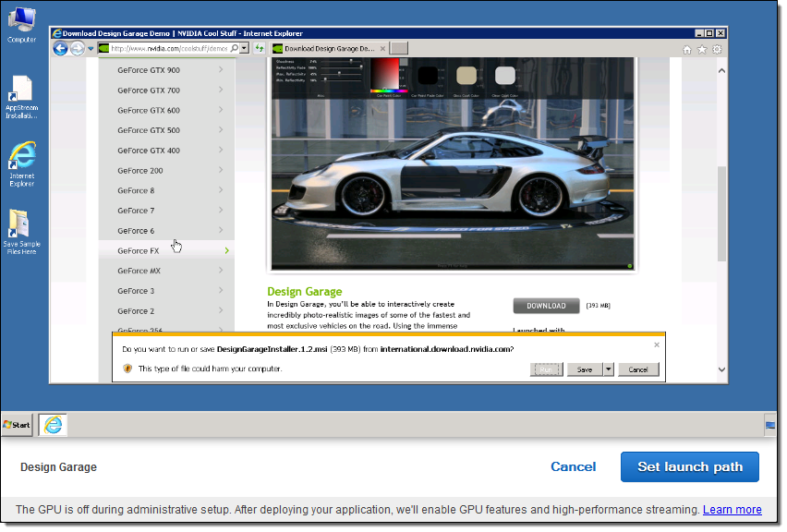Open the Save options dropdown arrow
This screenshot has width=787, height=532.
[x=609, y=369]
